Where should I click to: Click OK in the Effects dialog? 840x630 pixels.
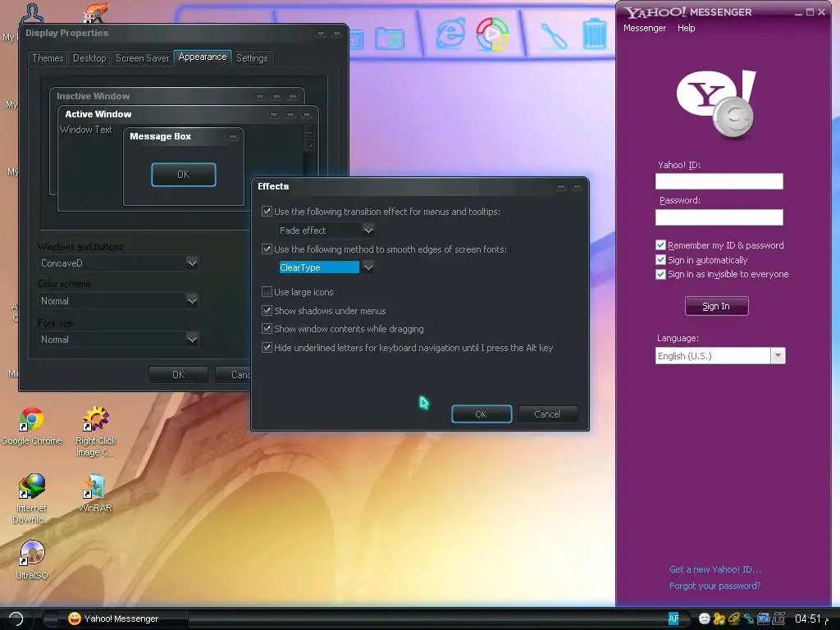(x=481, y=414)
